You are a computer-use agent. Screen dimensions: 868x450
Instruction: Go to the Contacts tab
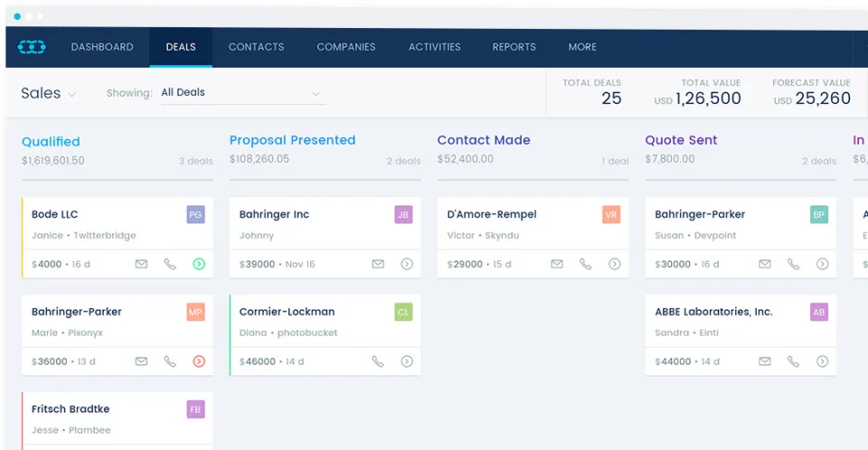coord(256,47)
